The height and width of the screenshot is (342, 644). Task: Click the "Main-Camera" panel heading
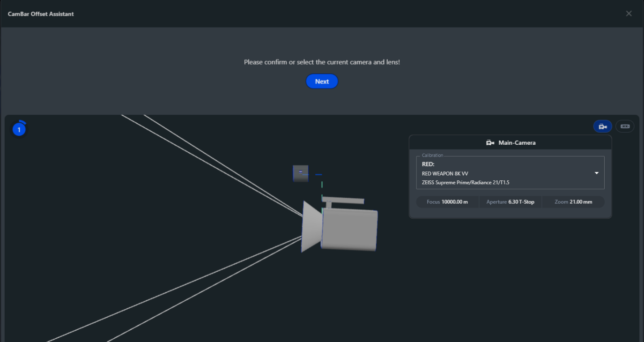[x=517, y=143]
